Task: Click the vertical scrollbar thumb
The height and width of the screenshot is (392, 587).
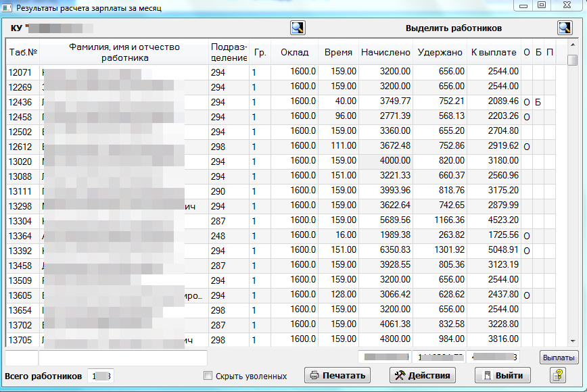Action: (572, 61)
